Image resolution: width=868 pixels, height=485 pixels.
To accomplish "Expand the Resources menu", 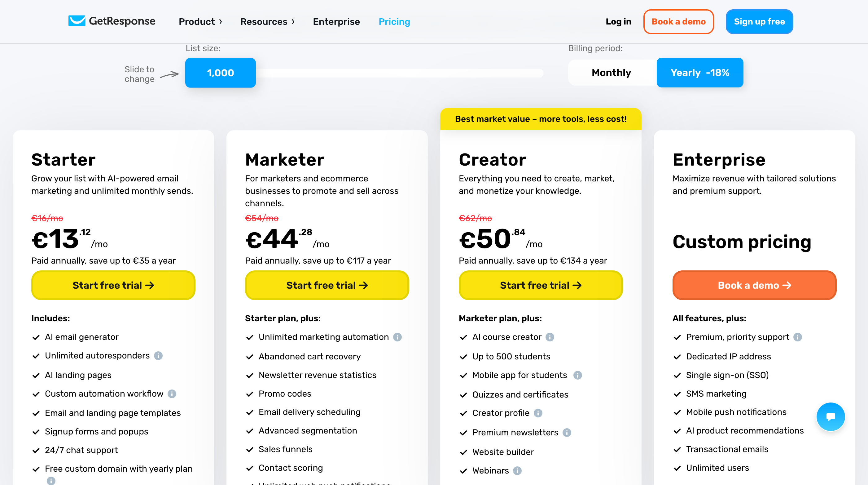I will (x=267, y=22).
